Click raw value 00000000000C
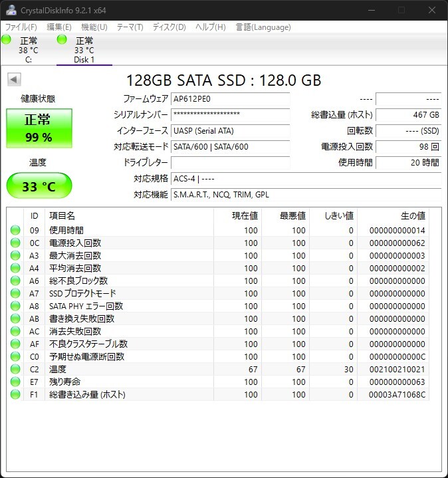Screen dimensions: 448x478 pyautogui.click(x=397, y=356)
